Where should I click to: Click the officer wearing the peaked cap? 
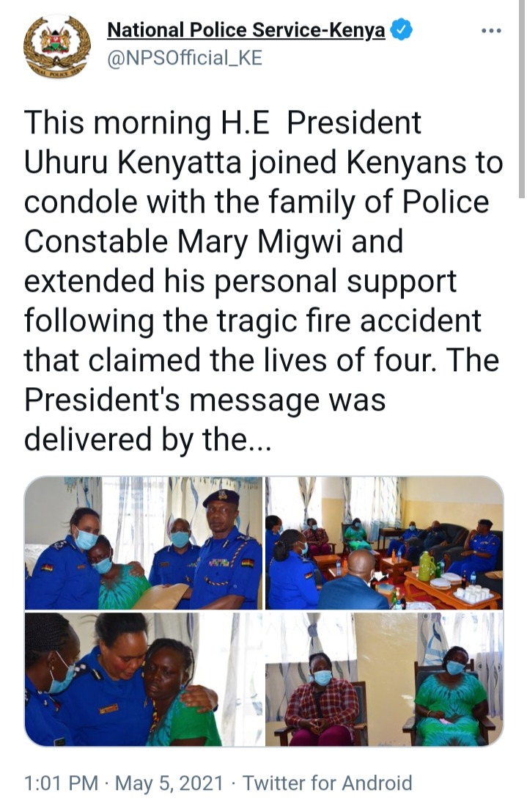pyautogui.click(x=226, y=549)
